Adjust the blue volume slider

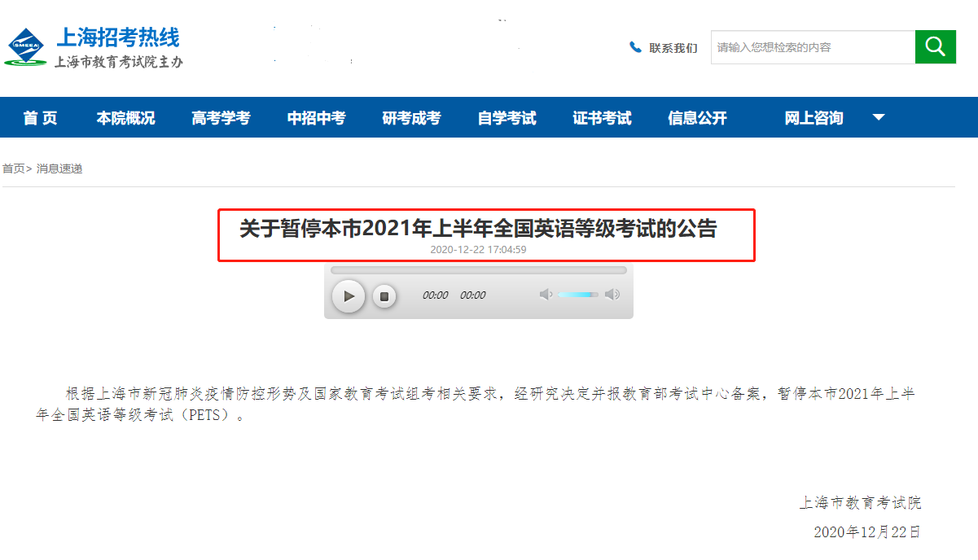(578, 295)
